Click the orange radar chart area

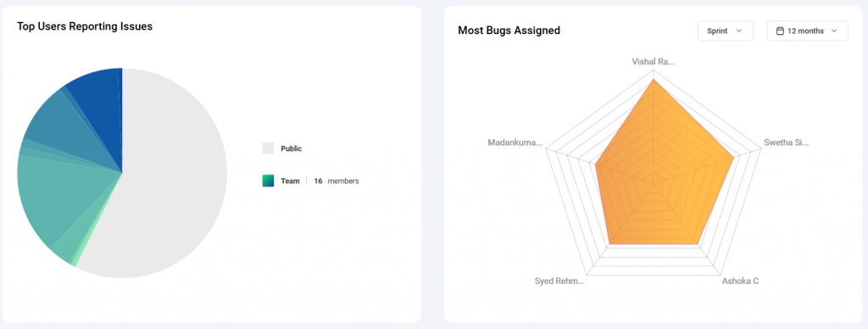[x=659, y=177]
